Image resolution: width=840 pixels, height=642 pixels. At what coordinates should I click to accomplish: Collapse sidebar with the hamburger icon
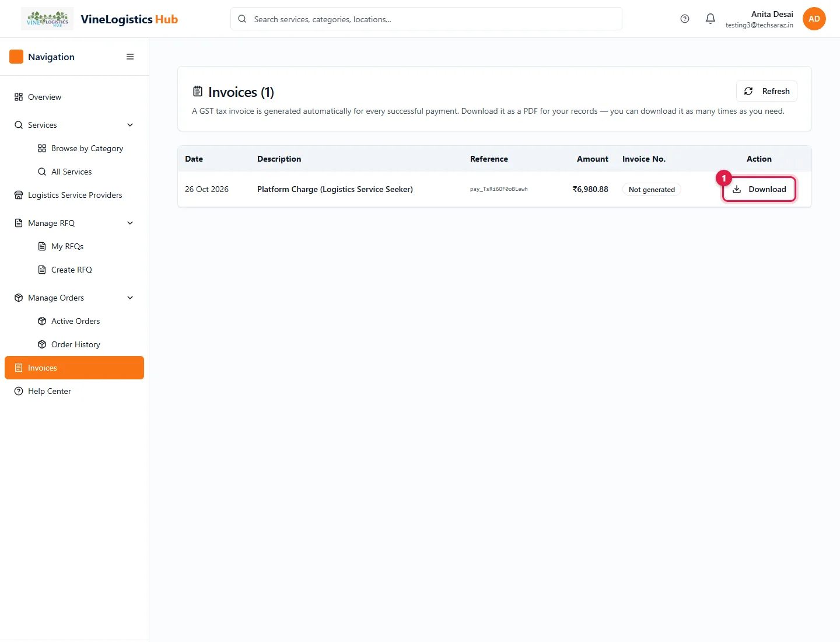tap(130, 57)
